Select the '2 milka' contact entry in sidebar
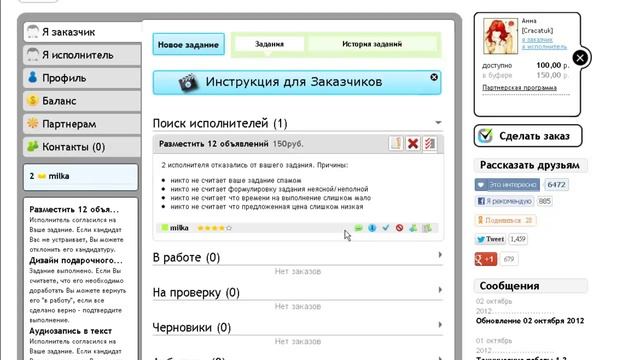Viewport: 640px width, 360px height. tap(81, 177)
